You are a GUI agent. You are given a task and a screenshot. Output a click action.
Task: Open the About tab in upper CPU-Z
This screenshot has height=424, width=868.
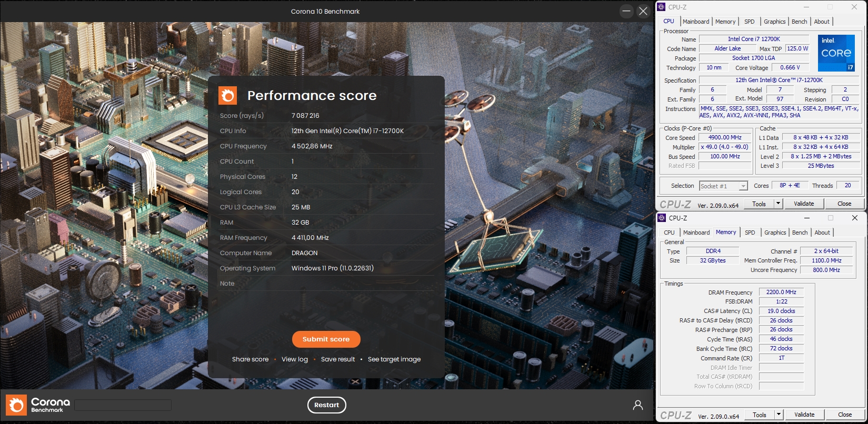click(x=822, y=22)
